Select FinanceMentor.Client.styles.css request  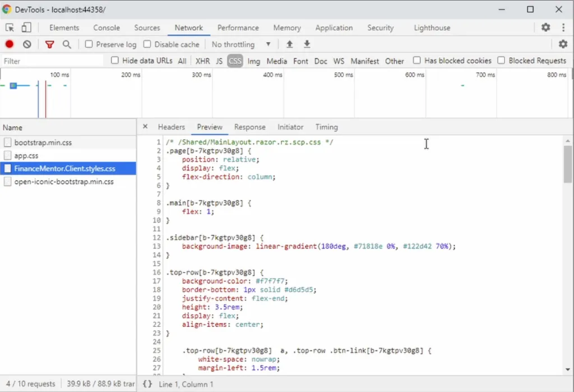click(68, 169)
